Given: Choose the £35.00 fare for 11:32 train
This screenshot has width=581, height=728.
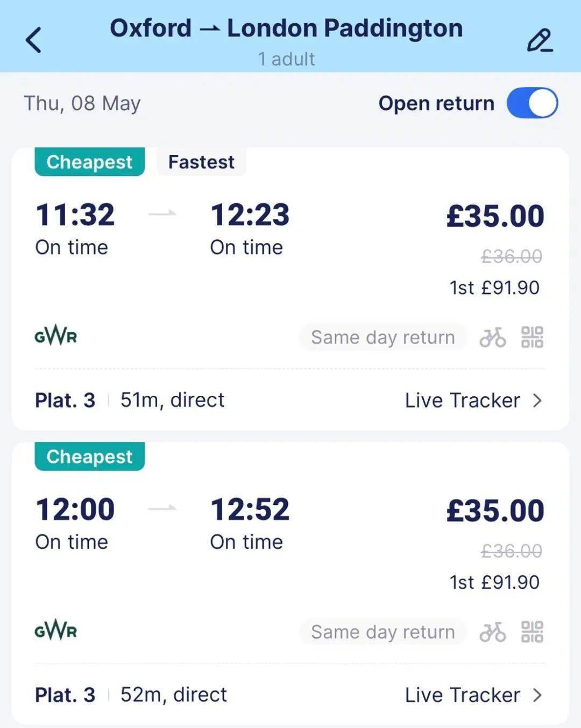Looking at the screenshot, I should click(x=495, y=216).
